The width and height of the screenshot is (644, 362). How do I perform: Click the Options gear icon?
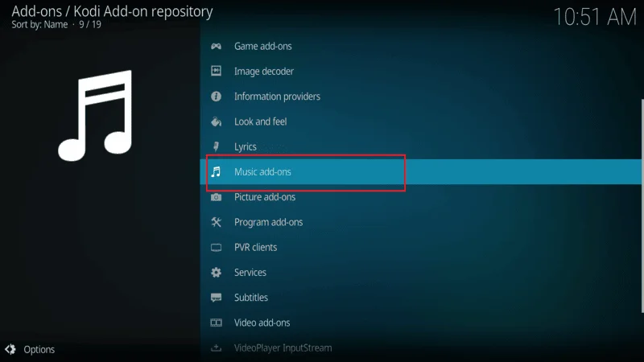[10, 349]
